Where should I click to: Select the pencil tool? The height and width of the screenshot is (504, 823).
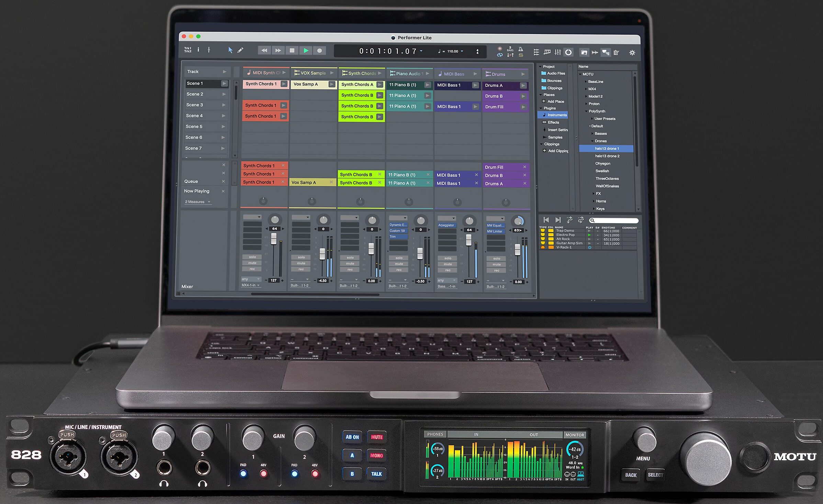[240, 50]
